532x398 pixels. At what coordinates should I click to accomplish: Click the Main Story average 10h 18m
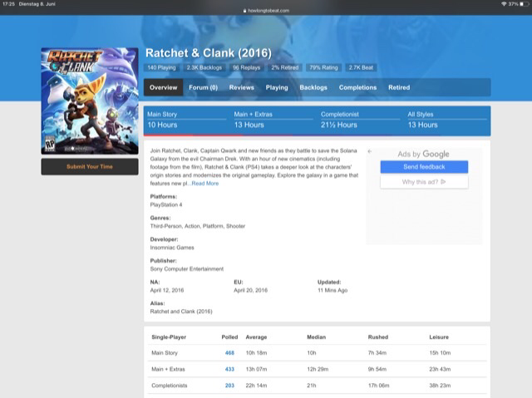[256, 353]
